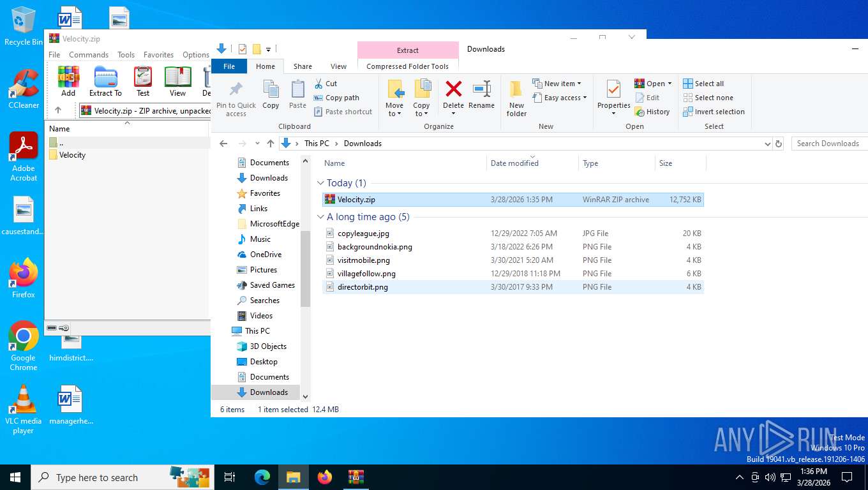Click the Windows taskbar search box
The image size is (868, 490).
coord(121,477)
